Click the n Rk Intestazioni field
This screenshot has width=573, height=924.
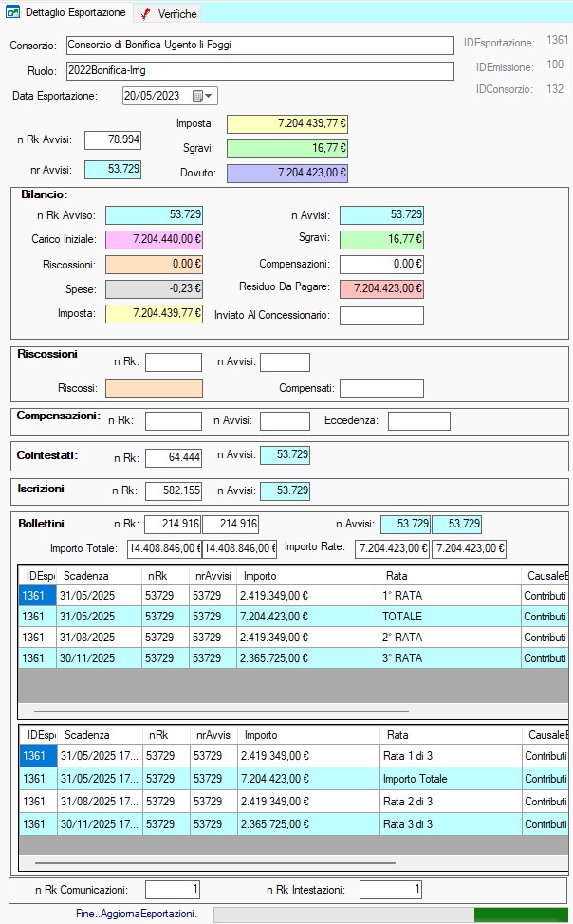pos(389,890)
